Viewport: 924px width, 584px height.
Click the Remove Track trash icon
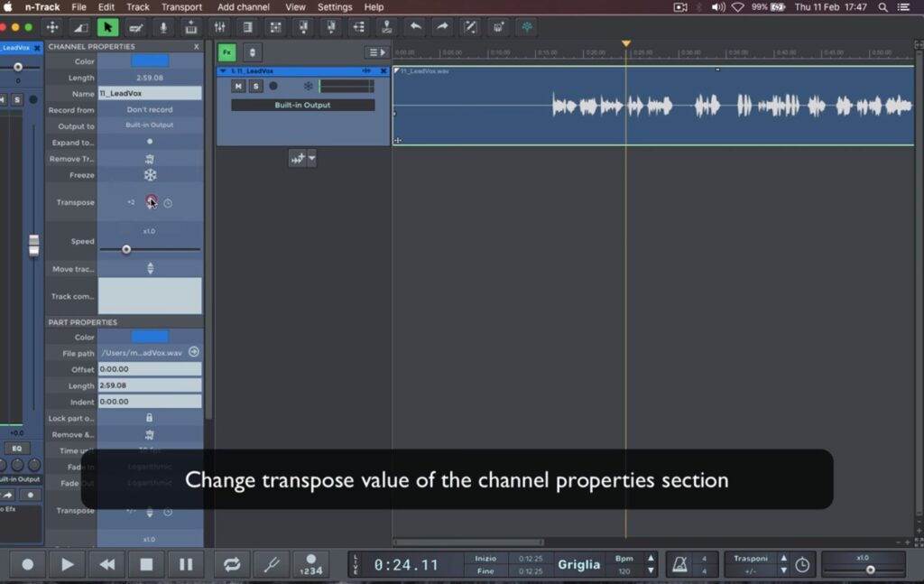[150, 159]
